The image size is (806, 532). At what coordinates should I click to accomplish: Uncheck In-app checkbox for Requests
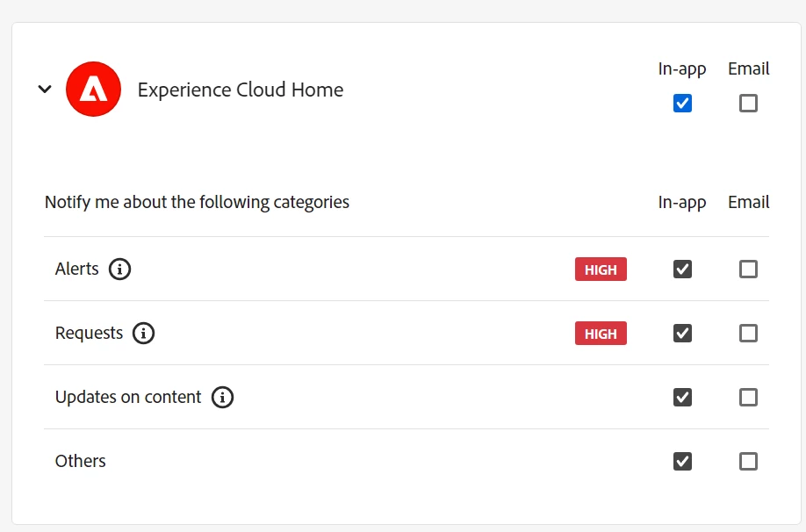click(682, 334)
